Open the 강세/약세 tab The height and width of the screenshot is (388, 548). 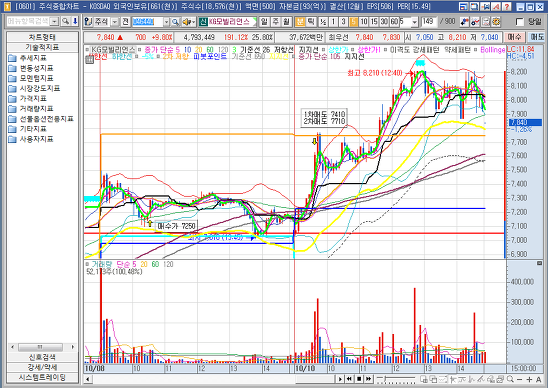point(42,367)
